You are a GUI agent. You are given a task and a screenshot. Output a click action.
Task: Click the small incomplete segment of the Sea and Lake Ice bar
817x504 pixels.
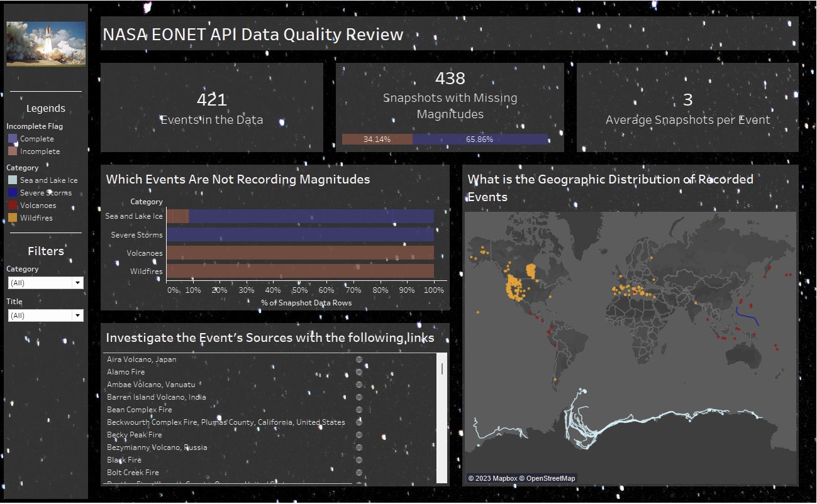177,216
